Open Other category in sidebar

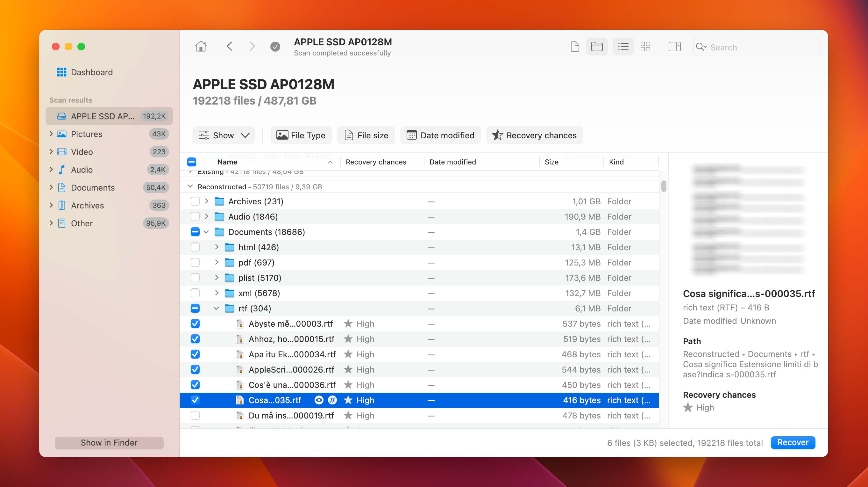coord(109,223)
